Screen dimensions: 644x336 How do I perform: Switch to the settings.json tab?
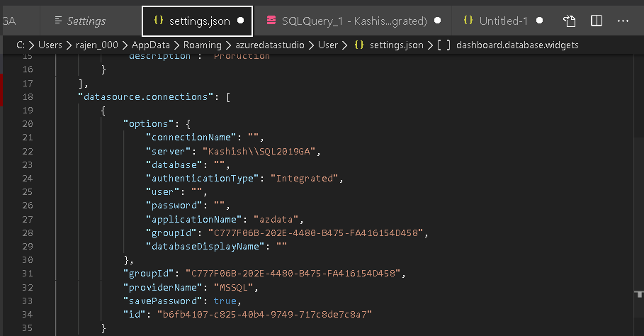coord(199,21)
